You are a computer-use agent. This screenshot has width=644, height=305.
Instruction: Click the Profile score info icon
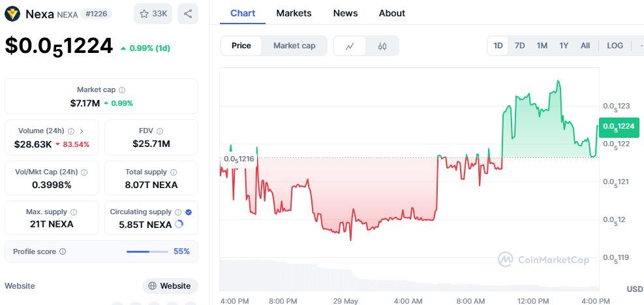[x=63, y=251]
